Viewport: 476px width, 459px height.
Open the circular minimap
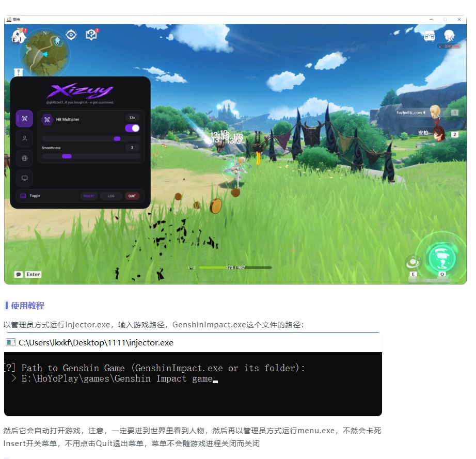44,53
